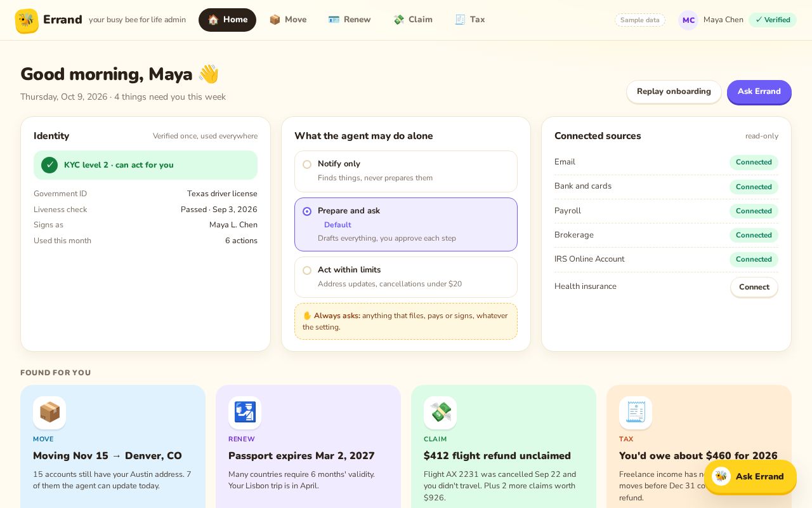Click the green KYC level 2 checkmark
The image size is (812, 508).
coord(49,165)
